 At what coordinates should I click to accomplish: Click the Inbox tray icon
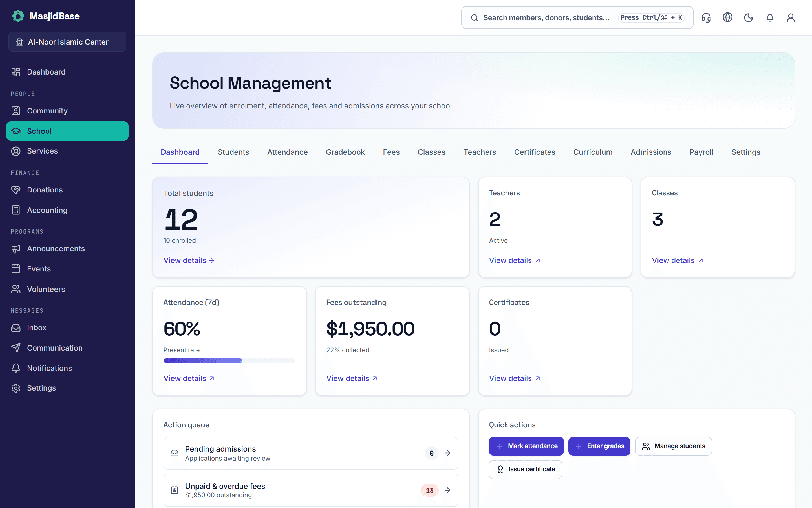coord(16,328)
